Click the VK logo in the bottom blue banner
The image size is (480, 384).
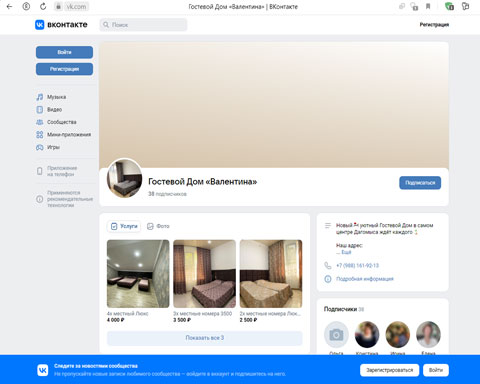[43, 370]
